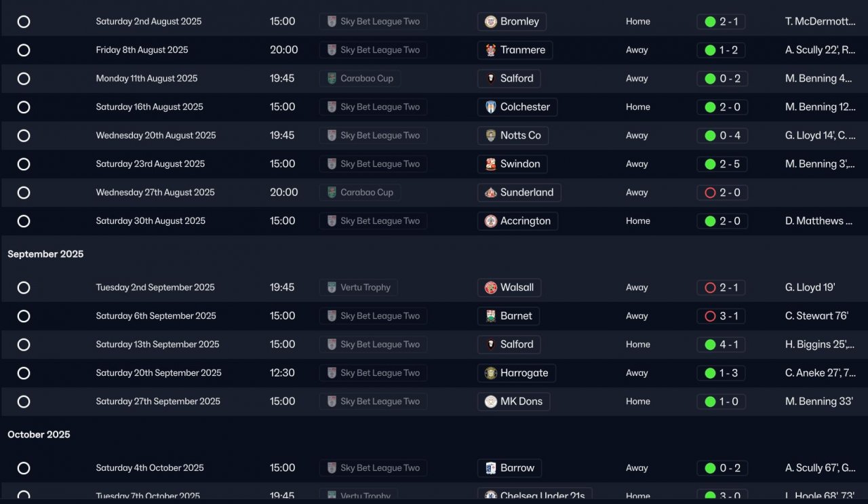The image size is (868, 504).
Task: Click the September 2025 month header
Action: [x=45, y=254]
